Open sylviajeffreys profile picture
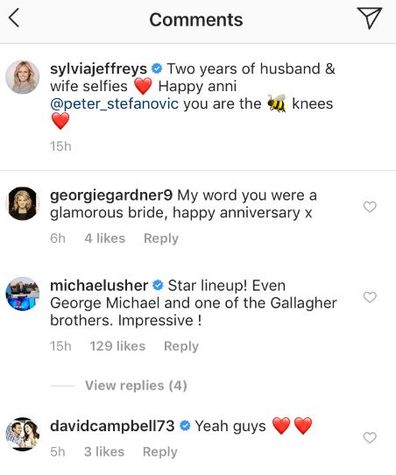This screenshot has height=475, width=396. (23, 77)
